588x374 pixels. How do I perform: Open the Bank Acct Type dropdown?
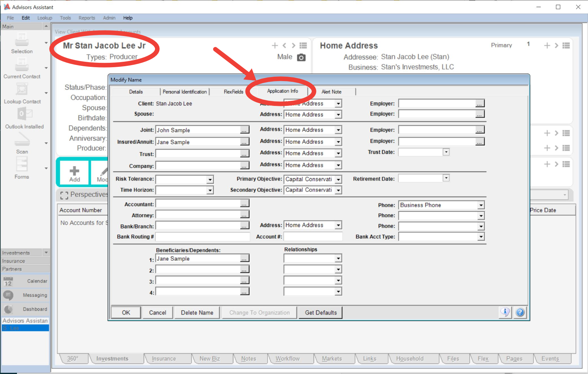pyautogui.click(x=481, y=237)
